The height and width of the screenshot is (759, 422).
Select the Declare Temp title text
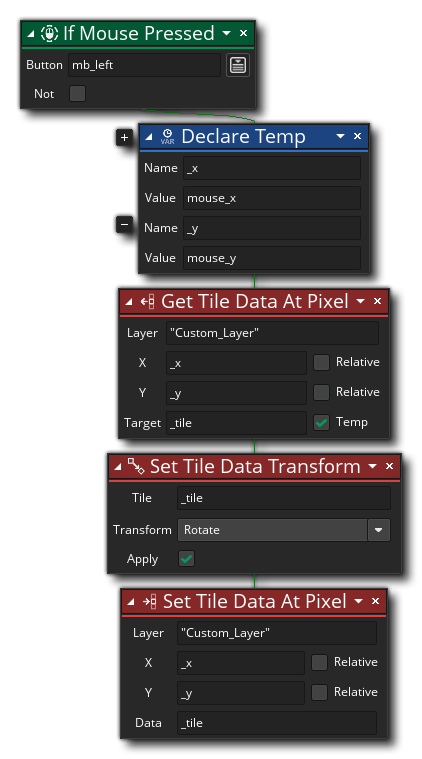pyautogui.click(x=243, y=137)
